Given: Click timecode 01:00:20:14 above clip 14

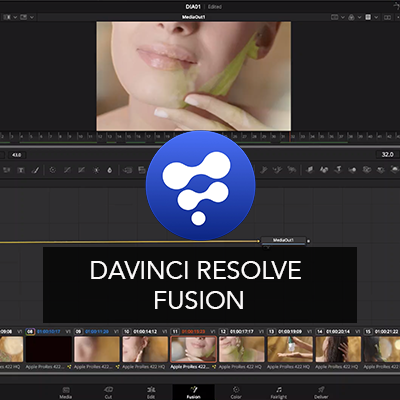Looking at the screenshot, I should pos(339,331).
